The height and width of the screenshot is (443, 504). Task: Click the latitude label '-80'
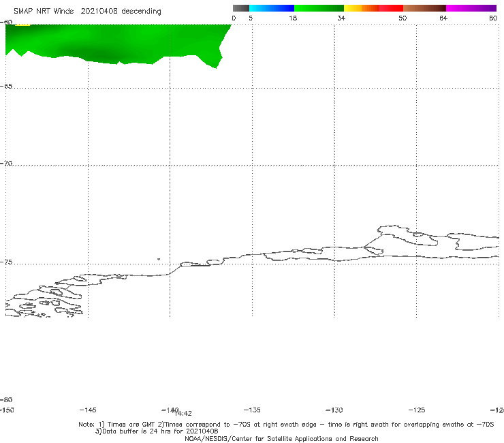tap(6, 399)
